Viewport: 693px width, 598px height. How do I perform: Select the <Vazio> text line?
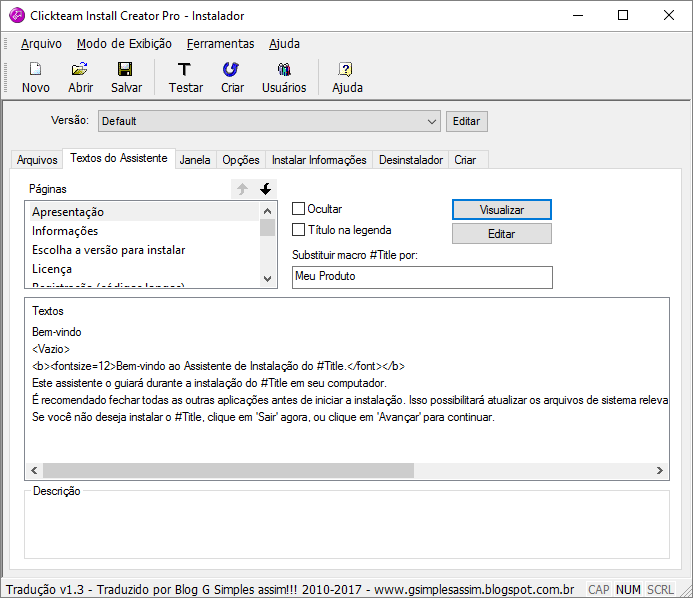pyautogui.click(x=51, y=349)
